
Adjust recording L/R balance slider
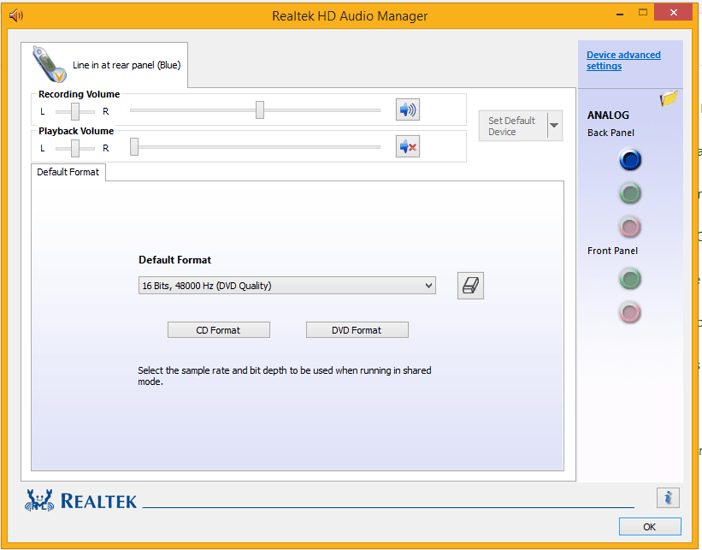click(x=75, y=111)
